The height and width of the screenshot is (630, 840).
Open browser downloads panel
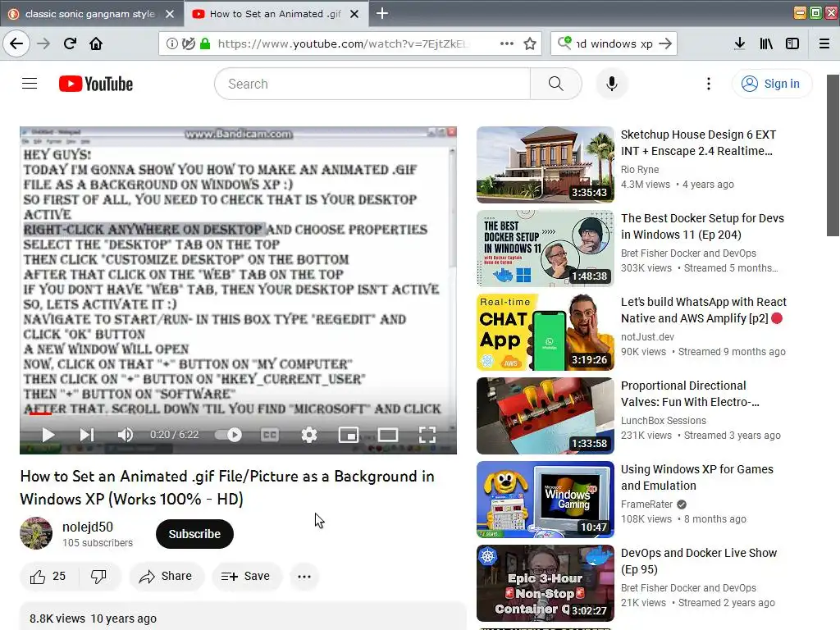point(739,43)
